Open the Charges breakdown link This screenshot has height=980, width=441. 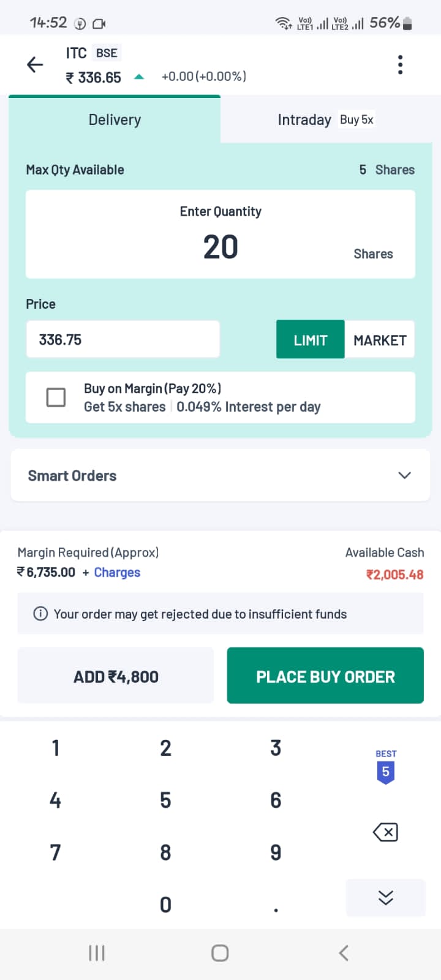click(x=117, y=572)
